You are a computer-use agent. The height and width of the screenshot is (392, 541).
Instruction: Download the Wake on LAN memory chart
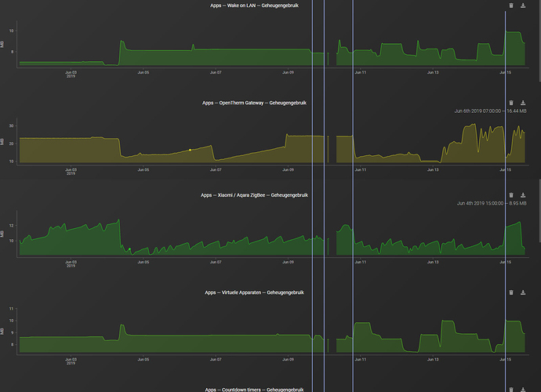[x=523, y=5]
